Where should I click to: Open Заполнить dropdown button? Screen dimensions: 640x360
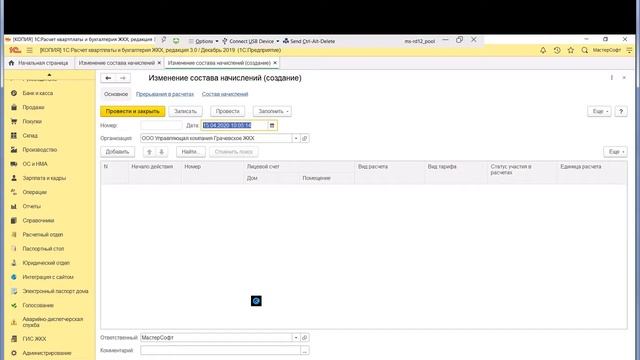272,111
